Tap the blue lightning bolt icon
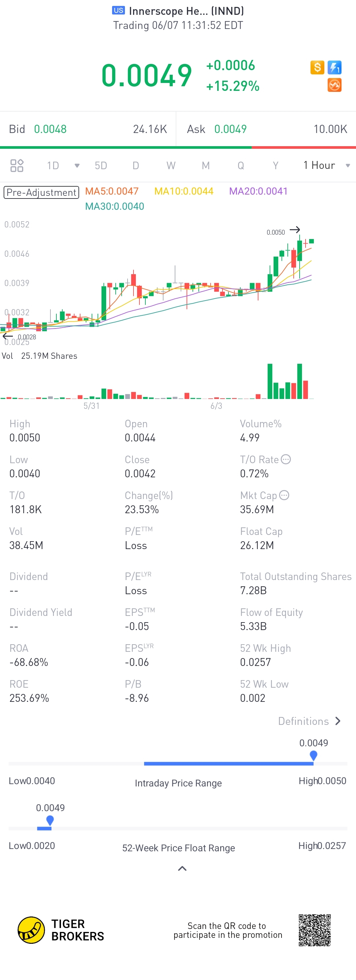This screenshot has height=980, width=356. pos(335,67)
